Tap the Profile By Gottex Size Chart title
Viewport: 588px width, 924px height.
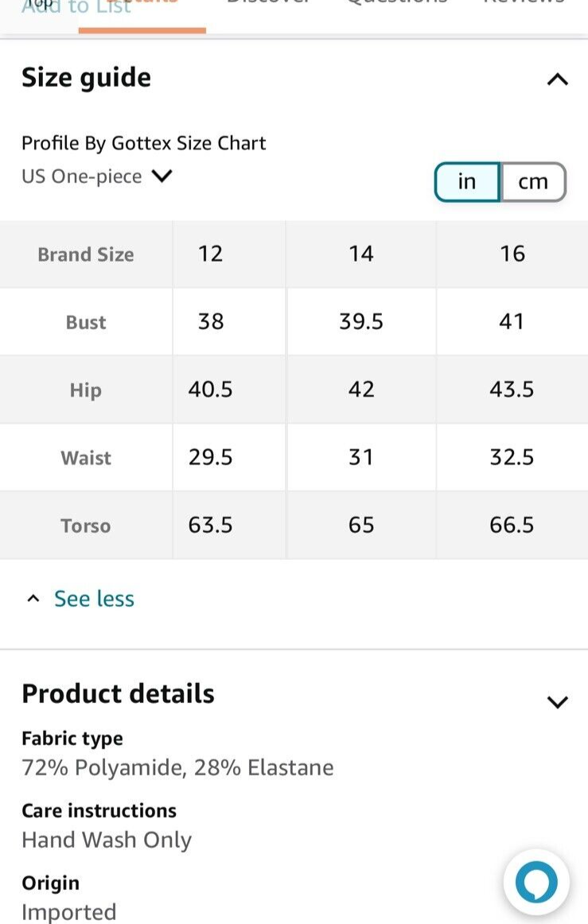pos(144,143)
